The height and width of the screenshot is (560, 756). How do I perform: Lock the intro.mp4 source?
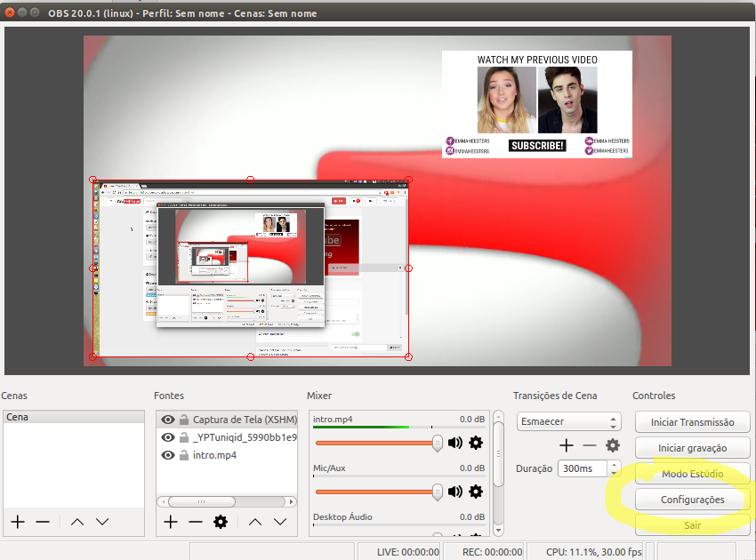pos(184,455)
